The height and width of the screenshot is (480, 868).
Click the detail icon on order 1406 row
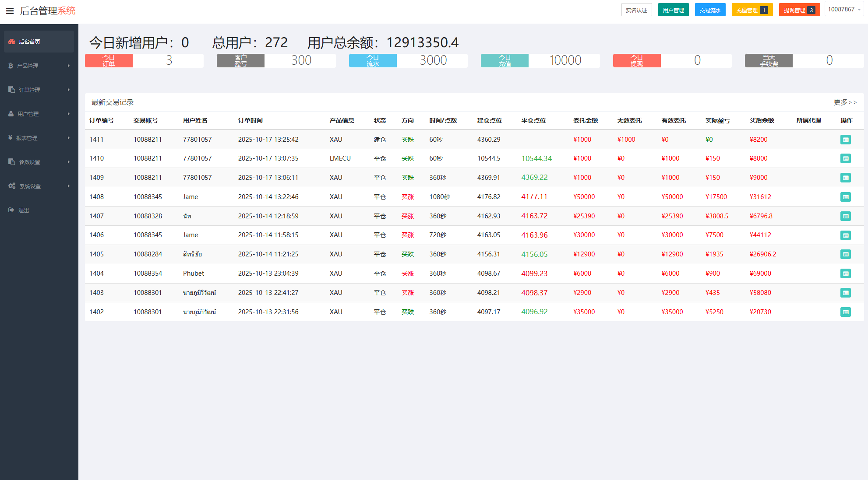[x=846, y=235]
